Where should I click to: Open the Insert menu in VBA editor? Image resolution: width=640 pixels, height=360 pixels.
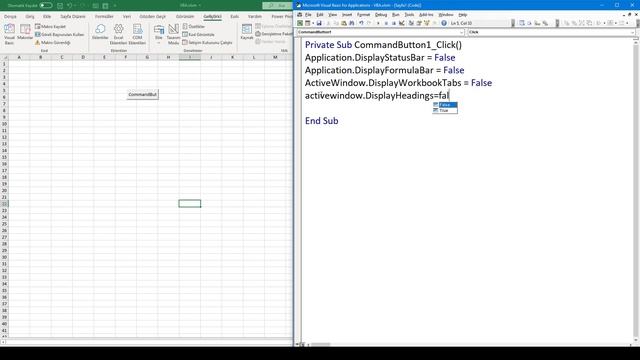[347, 15]
